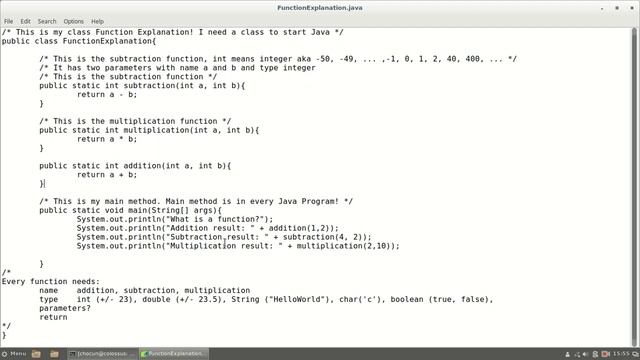The image size is (640, 360).
Task: Click the 'public static void main(String[] args){' line
Action: pos(131,210)
